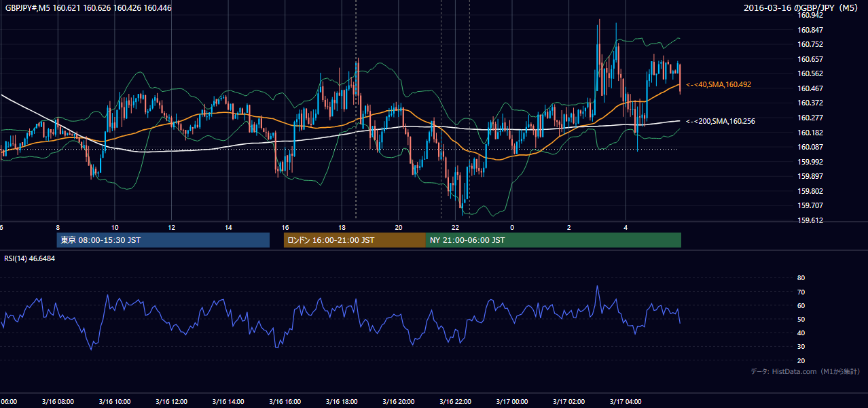Click the 3/16 18:00 time axis label

(342, 402)
